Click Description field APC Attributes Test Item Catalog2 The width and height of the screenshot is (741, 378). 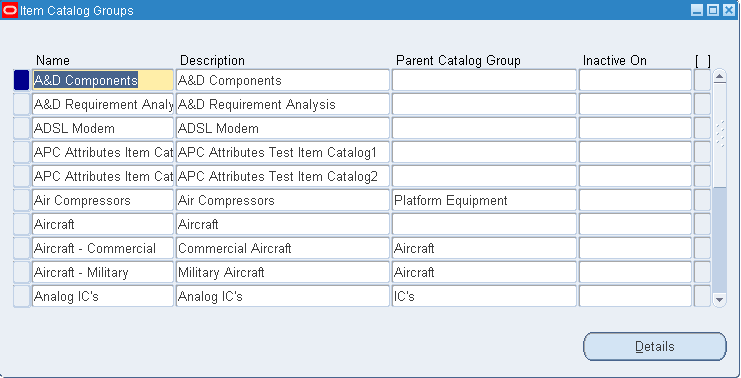click(x=283, y=176)
